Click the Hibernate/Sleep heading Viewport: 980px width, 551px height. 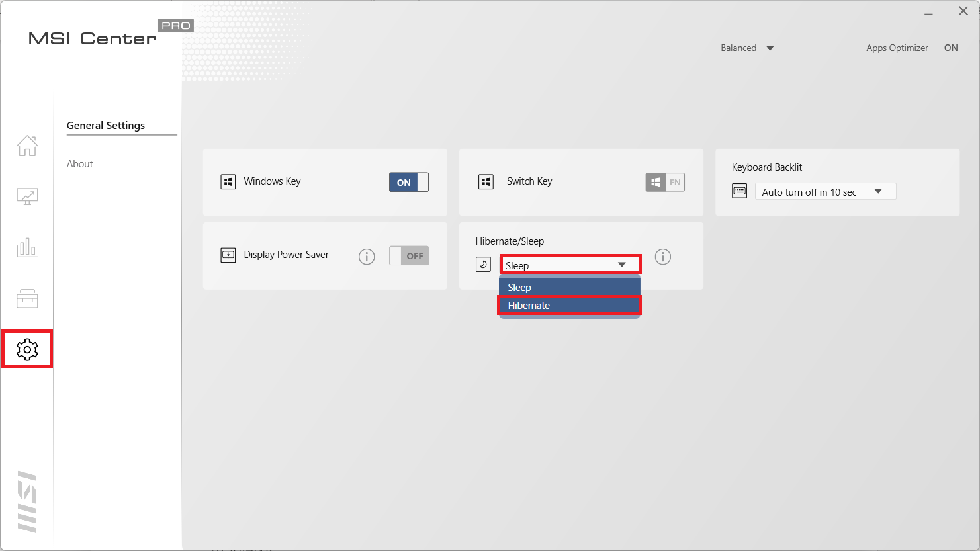(510, 241)
